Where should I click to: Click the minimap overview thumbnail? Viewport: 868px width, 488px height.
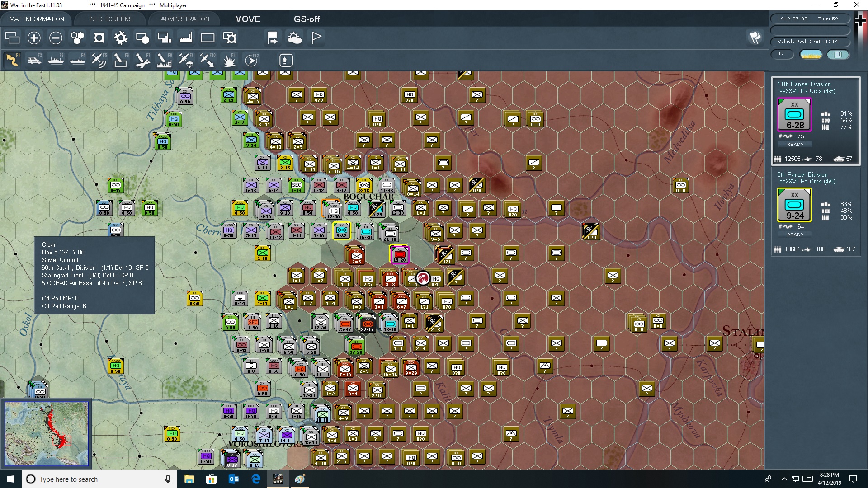[x=46, y=434]
